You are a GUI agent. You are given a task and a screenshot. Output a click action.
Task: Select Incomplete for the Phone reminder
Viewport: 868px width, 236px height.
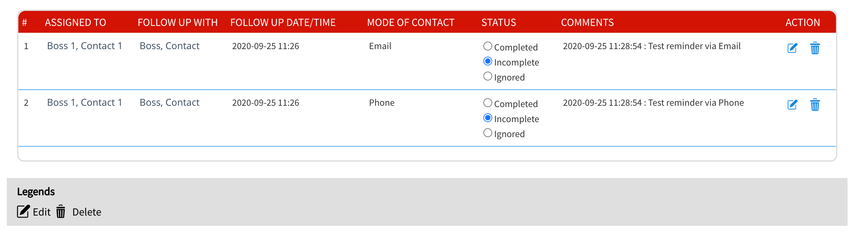(x=488, y=118)
